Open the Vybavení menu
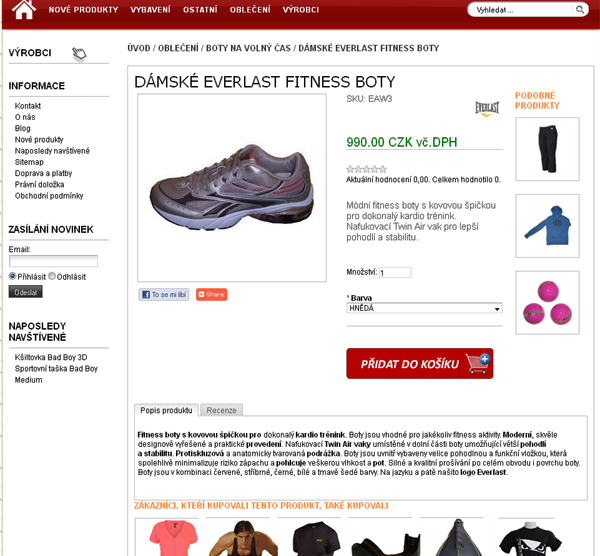 click(150, 10)
